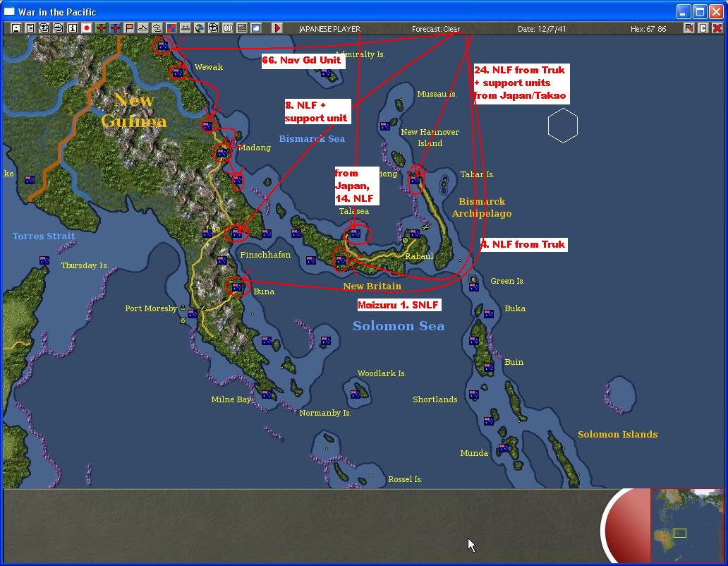Viewport: 728px width, 566px height.
Task: Click the Tabar Is. map label
Action: [478, 174]
